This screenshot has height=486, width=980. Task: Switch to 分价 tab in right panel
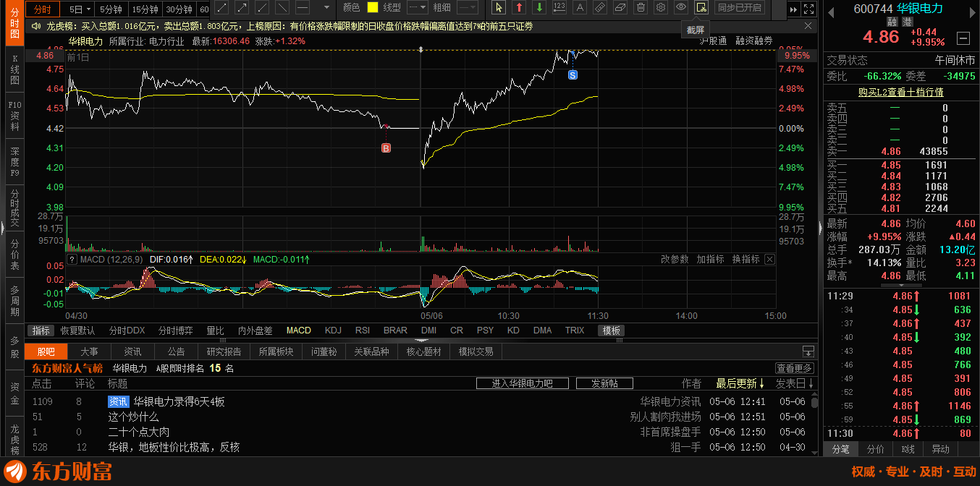(x=875, y=449)
